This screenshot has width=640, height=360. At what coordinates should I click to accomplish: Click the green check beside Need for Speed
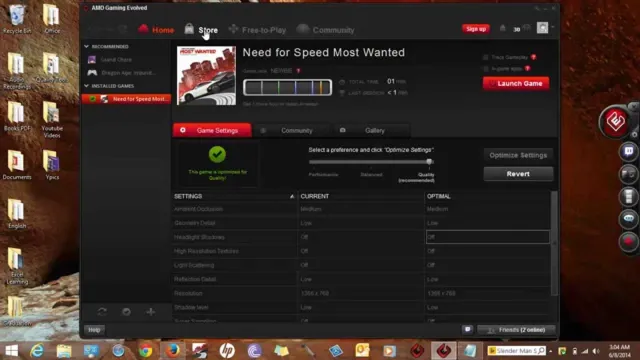pos(93,99)
